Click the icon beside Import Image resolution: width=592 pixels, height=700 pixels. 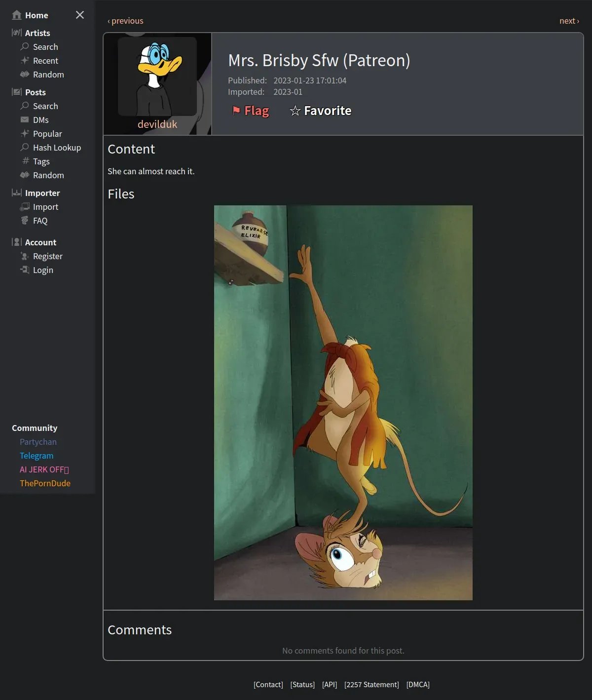click(25, 206)
